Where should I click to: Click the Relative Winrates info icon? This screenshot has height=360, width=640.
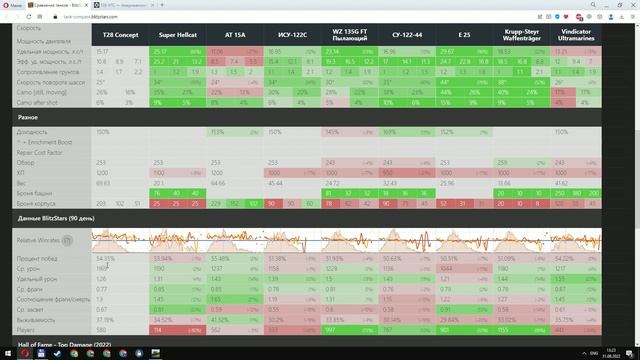67,240
